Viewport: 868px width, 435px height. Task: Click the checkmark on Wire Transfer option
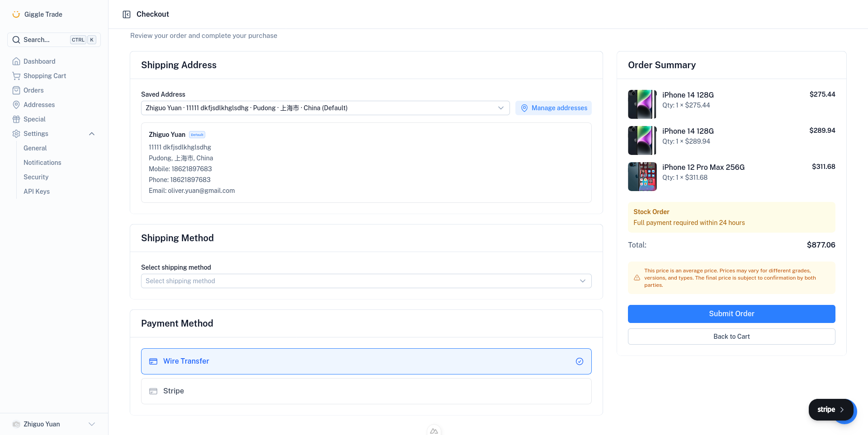pos(580,361)
